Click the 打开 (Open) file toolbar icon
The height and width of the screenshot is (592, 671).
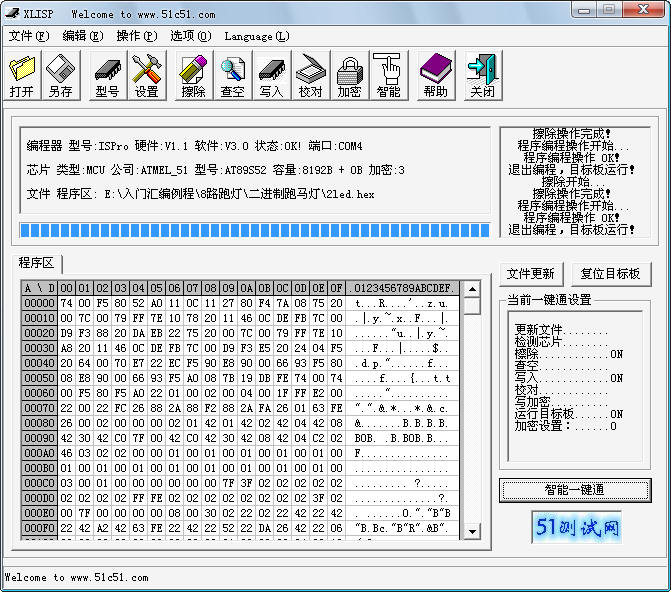click(x=22, y=76)
